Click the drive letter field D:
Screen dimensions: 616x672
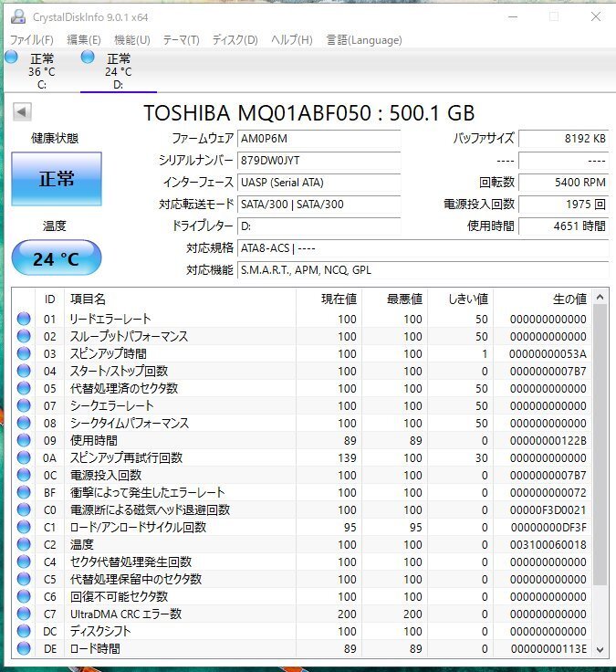[x=318, y=226]
